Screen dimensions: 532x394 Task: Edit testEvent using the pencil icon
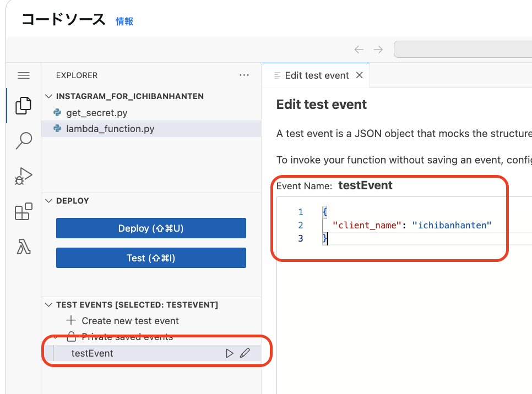point(245,353)
